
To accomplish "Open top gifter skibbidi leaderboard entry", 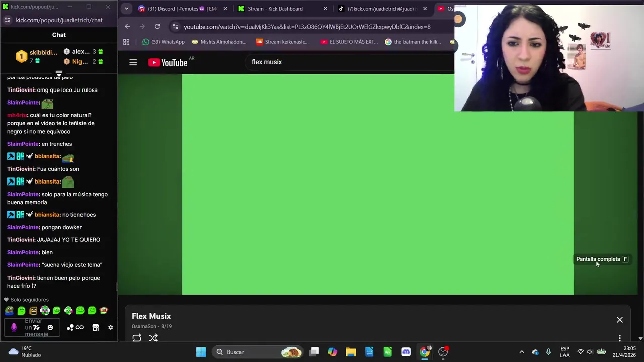I will tap(36, 56).
